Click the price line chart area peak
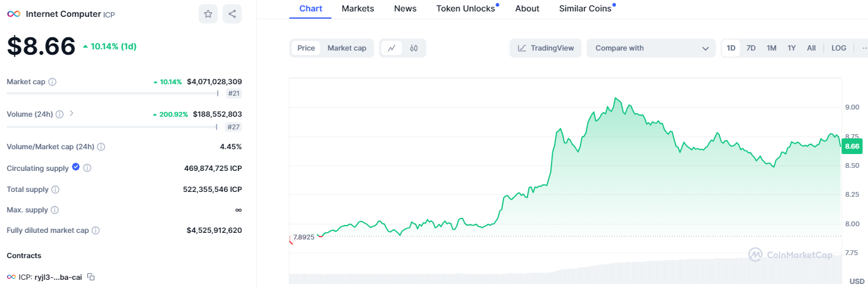868x287 pixels. [x=615, y=98]
